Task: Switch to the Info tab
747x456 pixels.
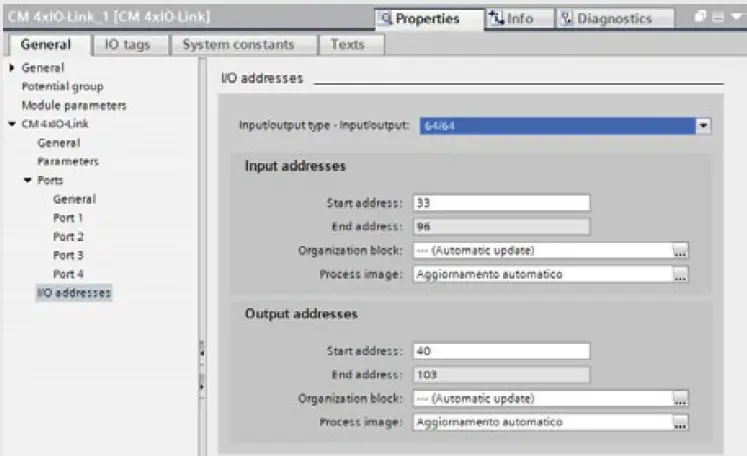Action: [520, 19]
